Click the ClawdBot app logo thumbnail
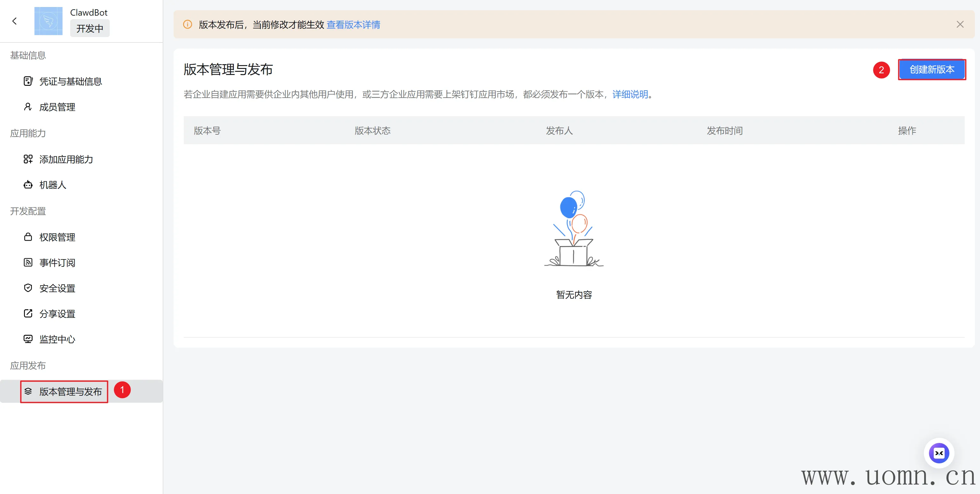Viewport: 980px width, 494px height. [48, 21]
